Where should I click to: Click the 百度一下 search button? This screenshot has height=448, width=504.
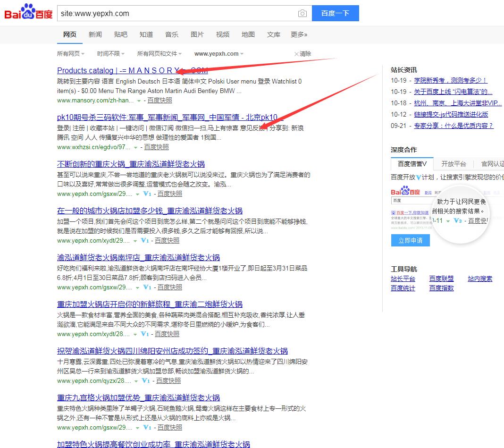(335, 13)
